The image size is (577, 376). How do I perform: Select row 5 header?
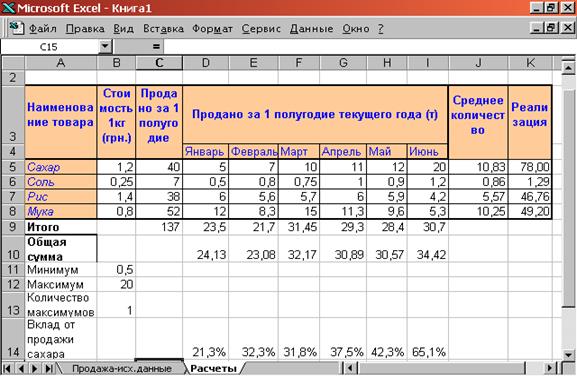[13, 167]
